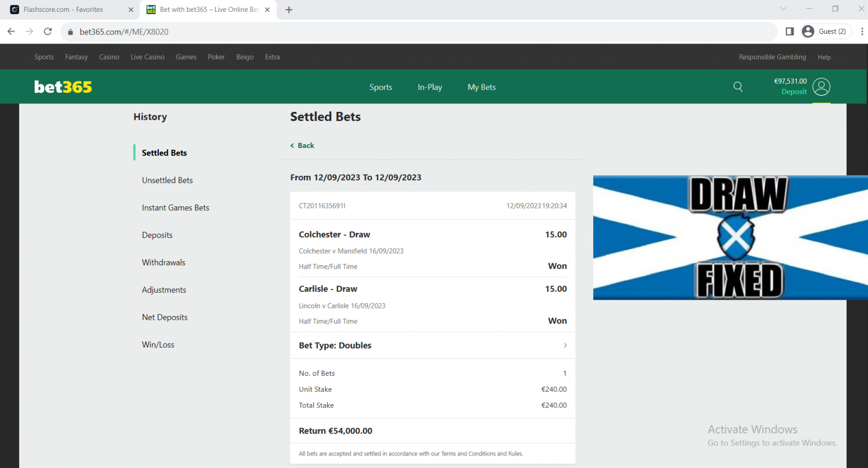The width and height of the screenshot is (868, 468).
Task: Open Poker in the top bar
Action: tap(216, 57)
